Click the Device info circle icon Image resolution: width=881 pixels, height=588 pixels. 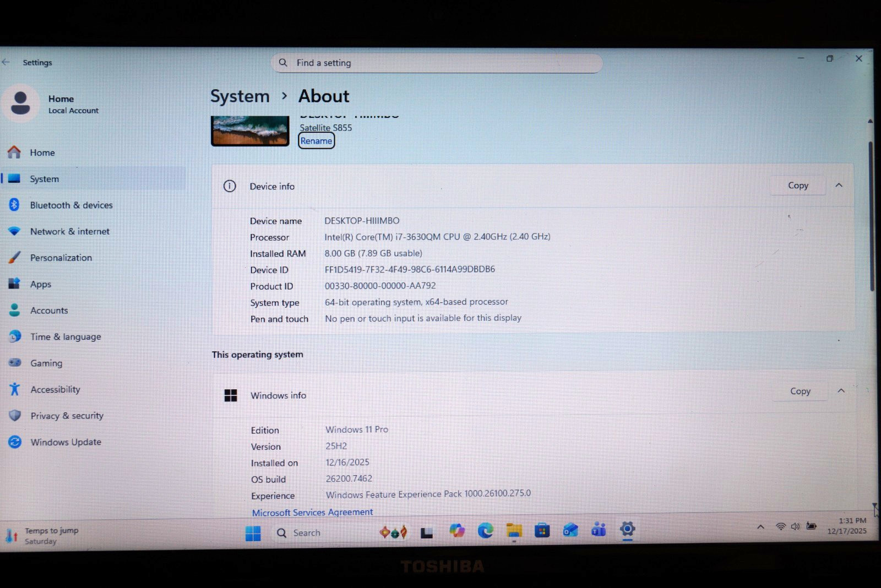click(x=230, y=186)
